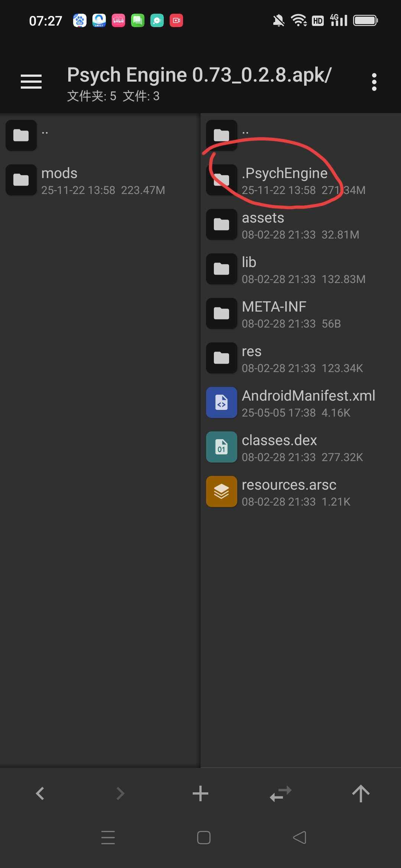This screenshot has width=401, height=868.
Task: Tap the plus add button
Action: pyautogui.click(x=200, y=793)
